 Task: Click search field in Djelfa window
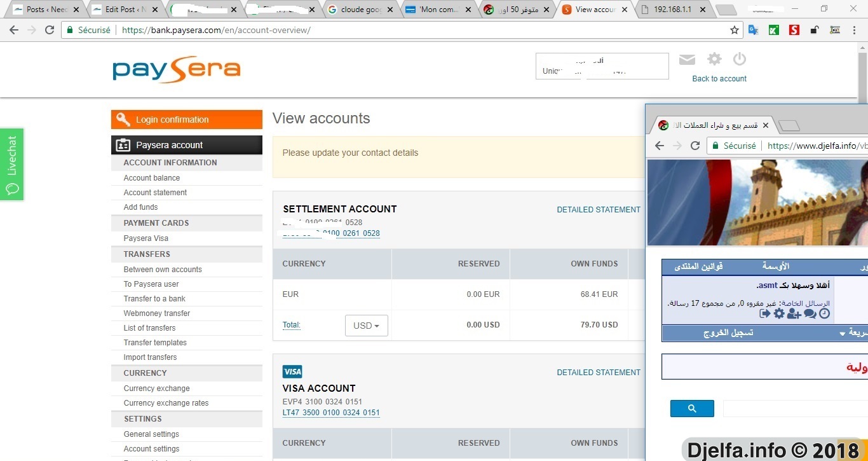794,408
